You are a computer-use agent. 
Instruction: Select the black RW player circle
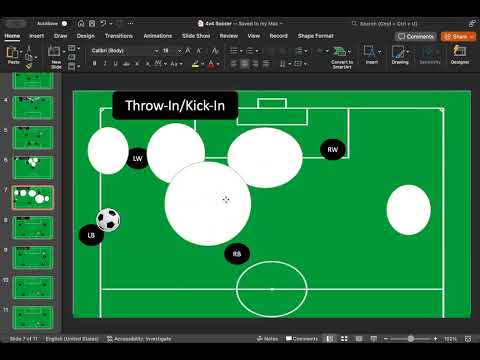click(x=332, y=150)
